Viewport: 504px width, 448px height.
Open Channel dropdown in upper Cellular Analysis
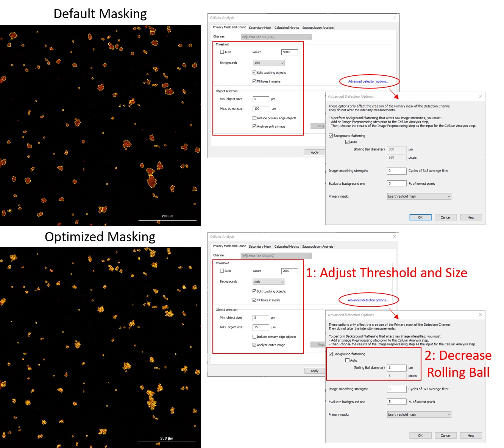tap(276, 37)
